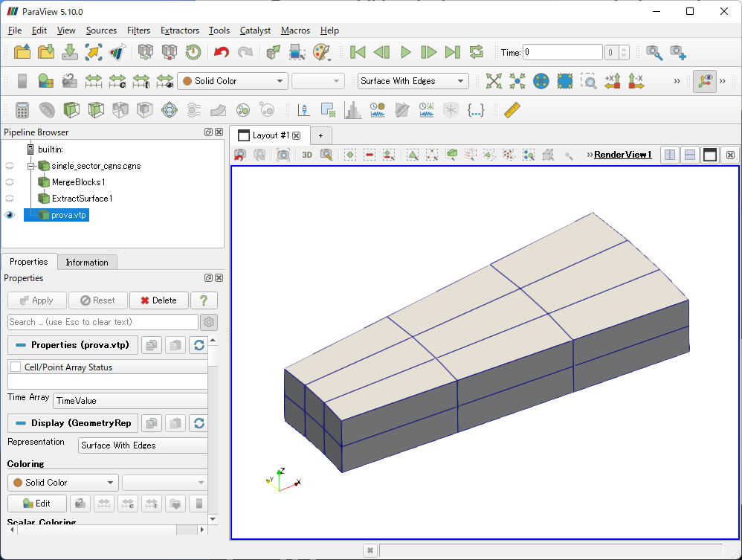Select the Ruler measurement tool
The image size is (742, 560).
[x=512, y=110]
